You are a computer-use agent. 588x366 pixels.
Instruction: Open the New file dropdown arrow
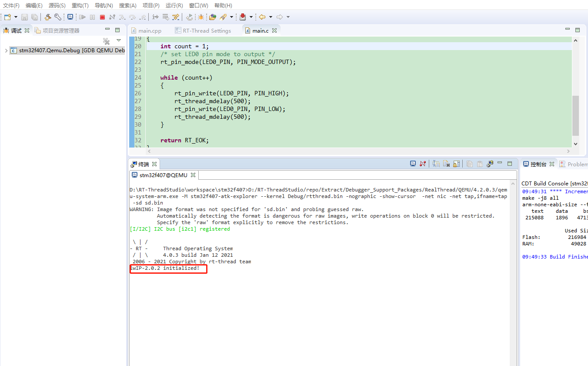click(16, 17)
